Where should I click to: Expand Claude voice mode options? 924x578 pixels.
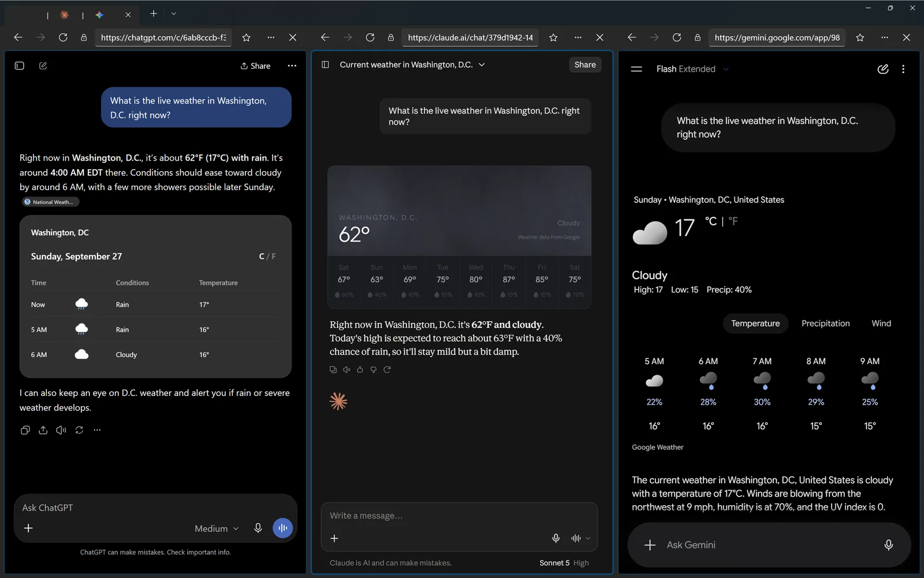coord(588,538)
